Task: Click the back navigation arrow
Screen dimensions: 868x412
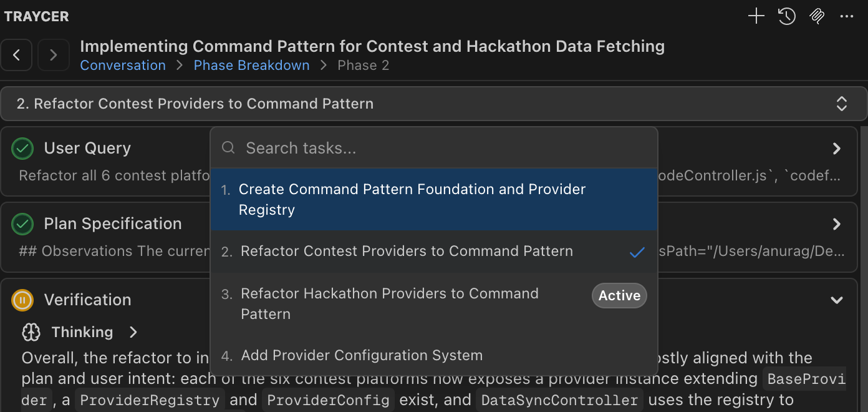Action: (17, 55)
